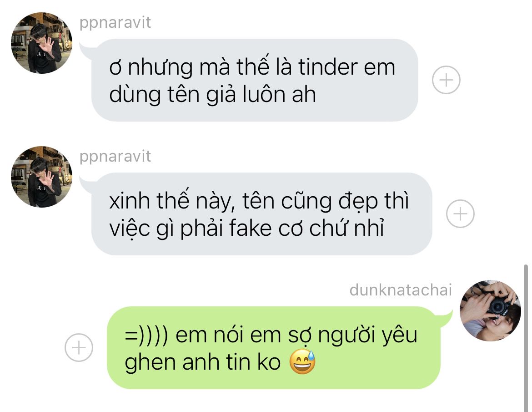Tap the plus icon beside the tinder message
Image resolution: width=532 pixels, height=412 pixels.
[x=446, y=80]
